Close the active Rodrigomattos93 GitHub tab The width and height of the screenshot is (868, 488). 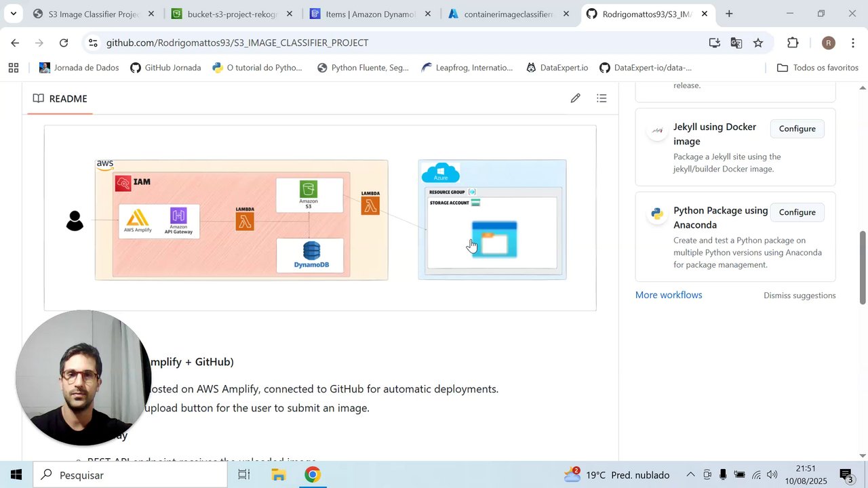pos(705,14)
